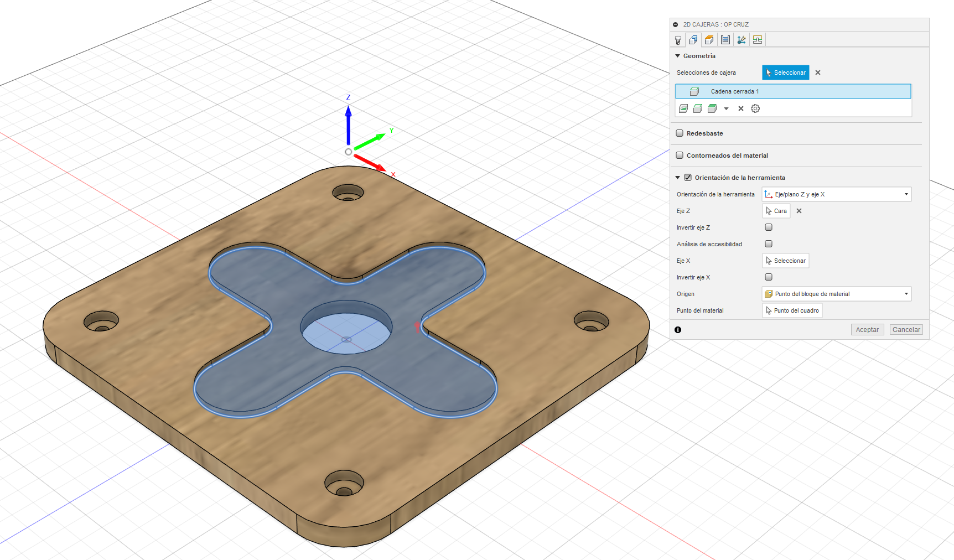Toggle Invertir eje Z checkbox
This screenshot has height=560, width=954.
[769, 227]
